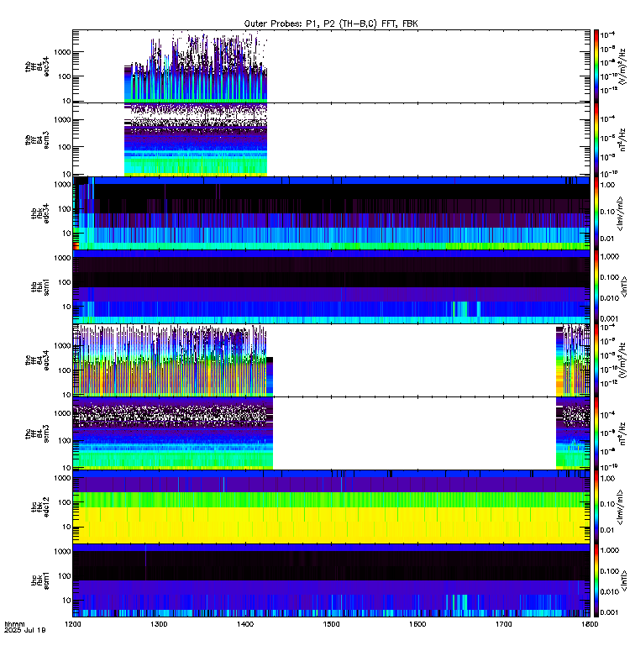Select the thc fbk edc12 axis label

click(40, 507)
